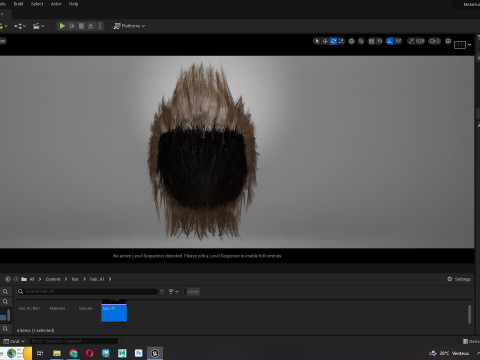The height and width of the screenshot is (360, 480).
Task: Click the Content Browser vertical scrollbar
Action: click(x=469, y=314)
